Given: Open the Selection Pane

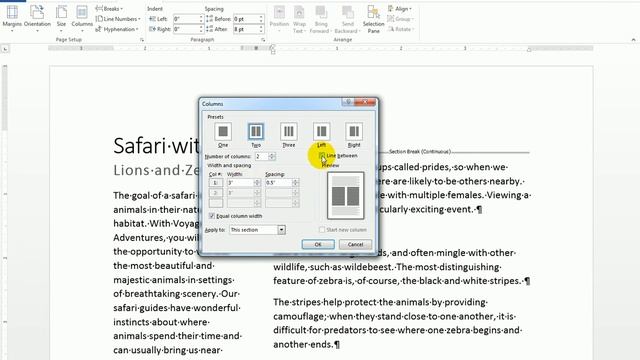Looking at the screenshot, I should click(373, 19).
